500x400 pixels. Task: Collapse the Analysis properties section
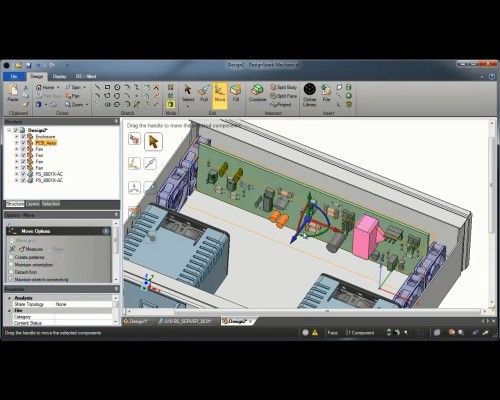click(9, 298)
